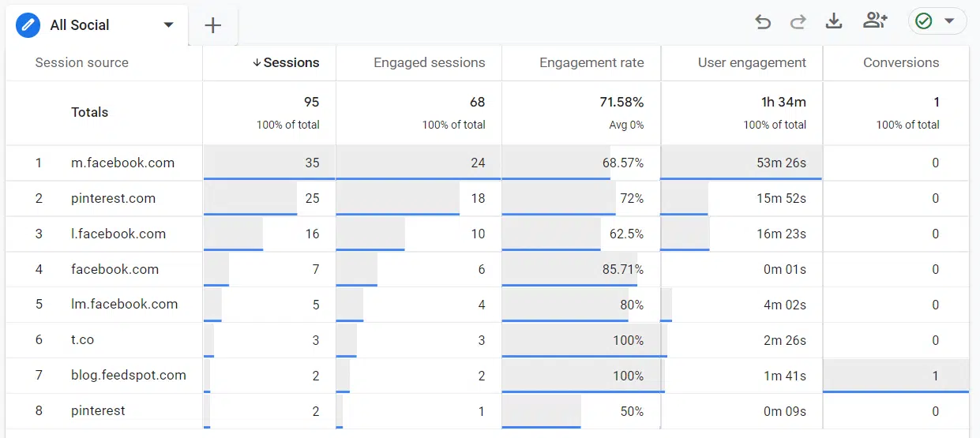The height and width of the screenshot is (438, 980).
Task: Click the redo arrow icon
Action: pyautogui.click(x=798, y=21)
